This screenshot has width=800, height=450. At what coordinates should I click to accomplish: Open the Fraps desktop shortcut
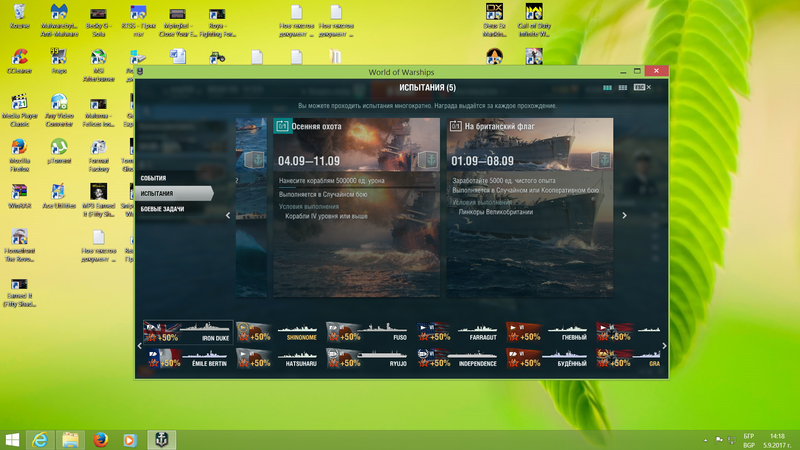pos(59,61)
